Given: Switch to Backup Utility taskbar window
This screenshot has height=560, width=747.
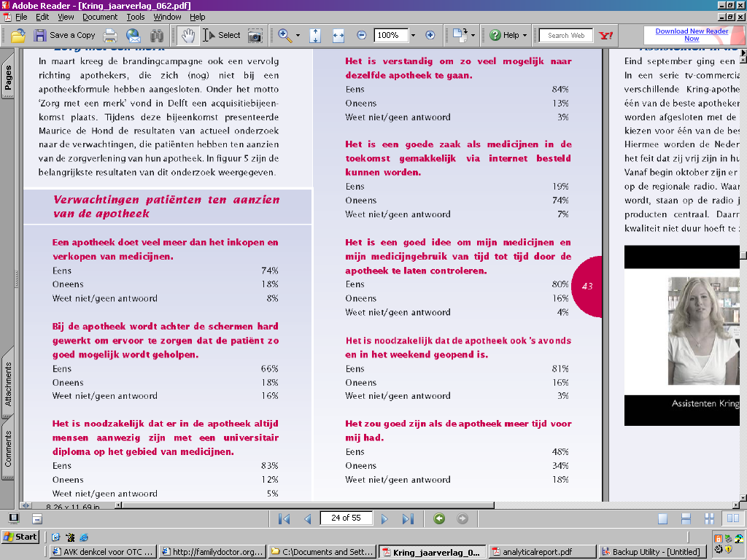Looking at the screenshot, I should 651,552.
